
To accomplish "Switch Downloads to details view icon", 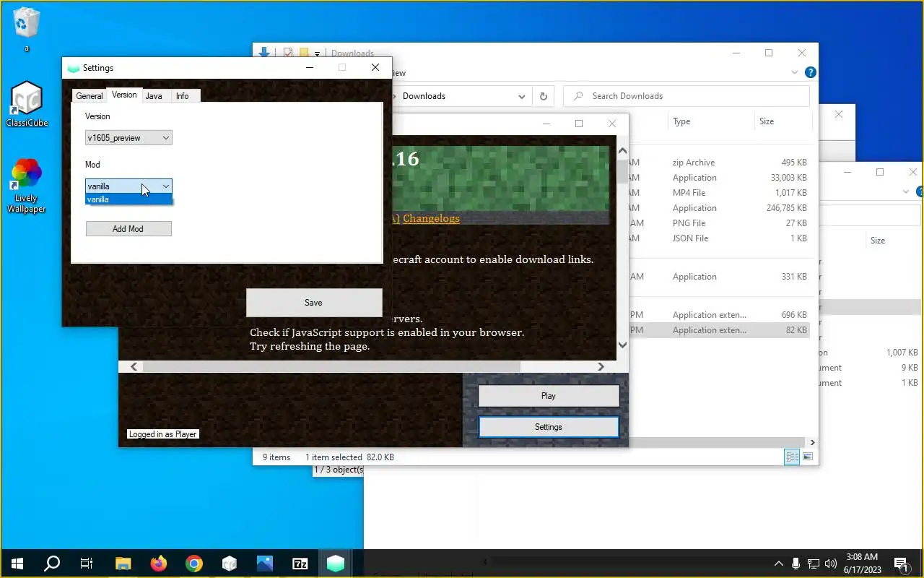I will (x=792, y=457).
